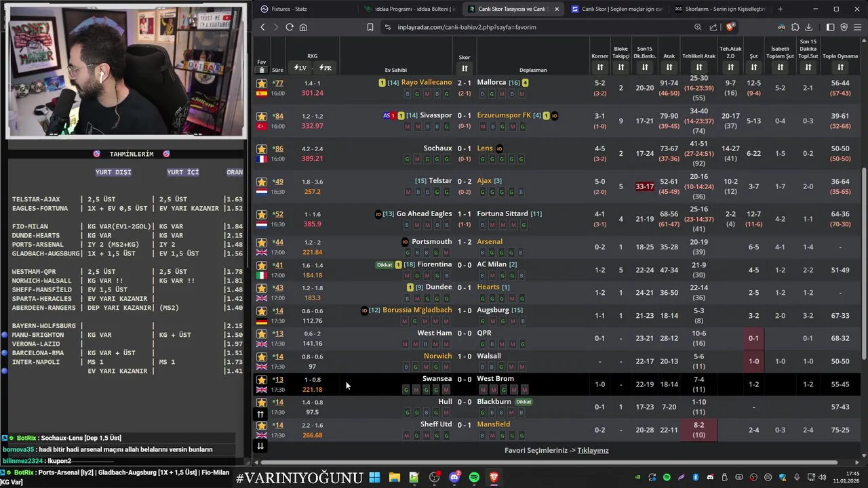Click the LV lightning filter button
Image resolution: width=868 pixels, height=488 pixels.
pos(300,68)
